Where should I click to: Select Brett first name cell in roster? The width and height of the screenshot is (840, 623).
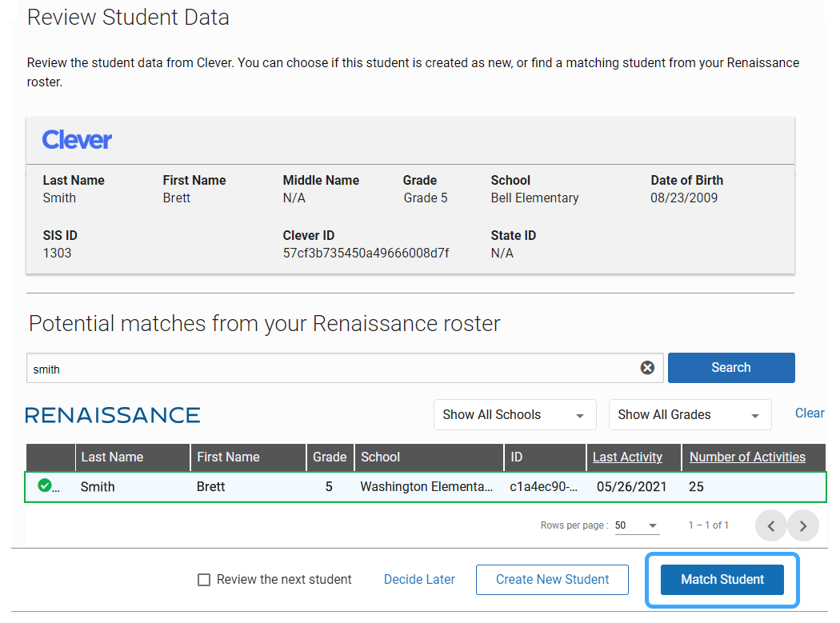[210, 487]
